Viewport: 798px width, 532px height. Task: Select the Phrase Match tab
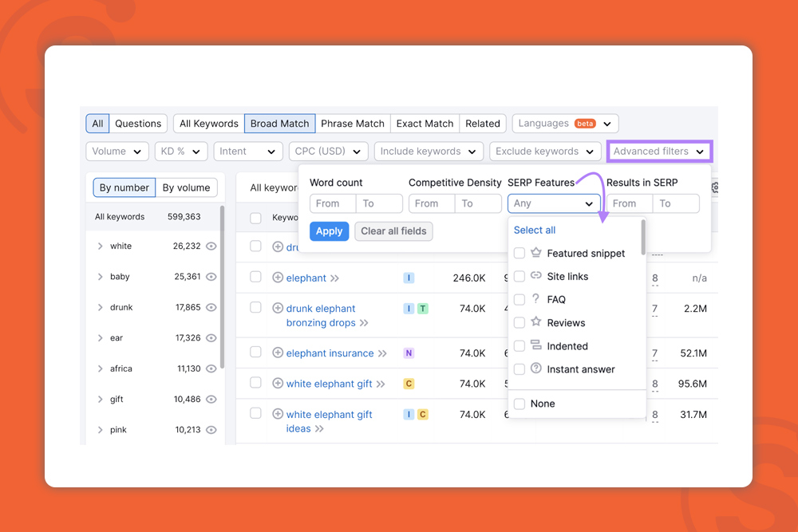coord(353,124)
